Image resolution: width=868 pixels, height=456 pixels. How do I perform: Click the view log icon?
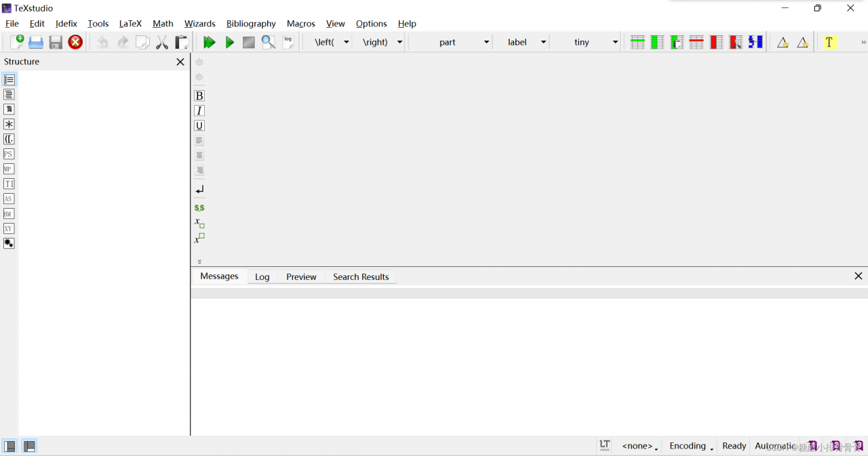click(288, 42)
